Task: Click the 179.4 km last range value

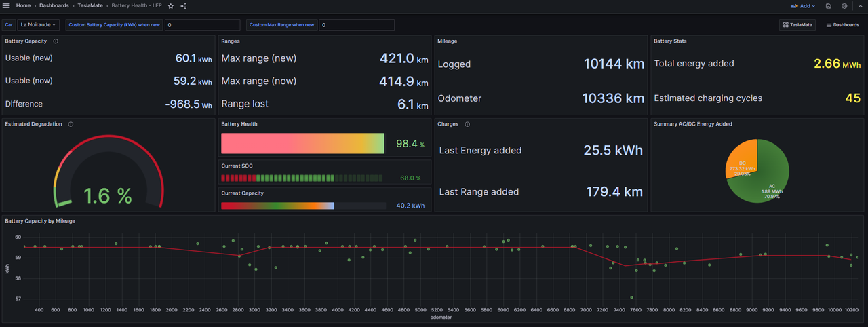Action: [615, 192]
